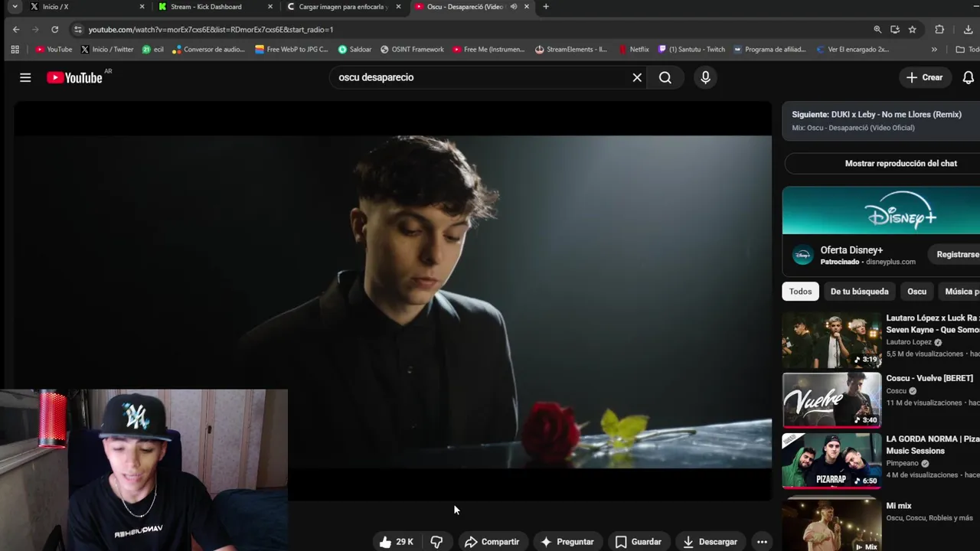View site information icon in address bar

click(x=77, y=29)
